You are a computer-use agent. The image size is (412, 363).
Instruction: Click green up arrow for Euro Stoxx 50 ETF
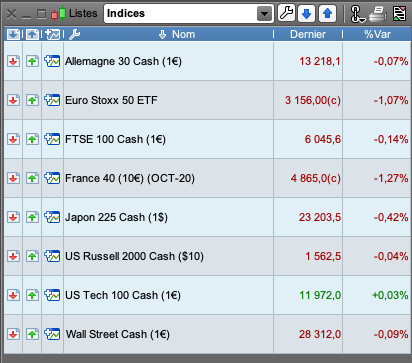32,100
